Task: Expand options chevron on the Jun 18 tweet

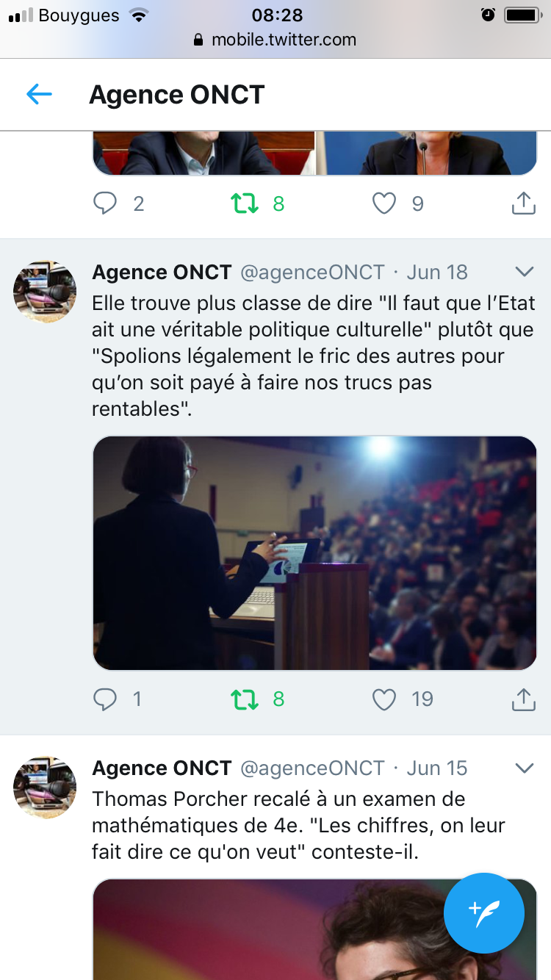Action: coord(525,272)
